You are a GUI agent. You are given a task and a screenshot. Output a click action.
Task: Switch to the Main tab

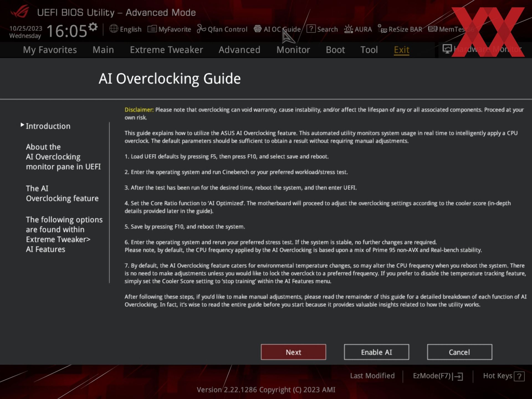coord(103,50)
